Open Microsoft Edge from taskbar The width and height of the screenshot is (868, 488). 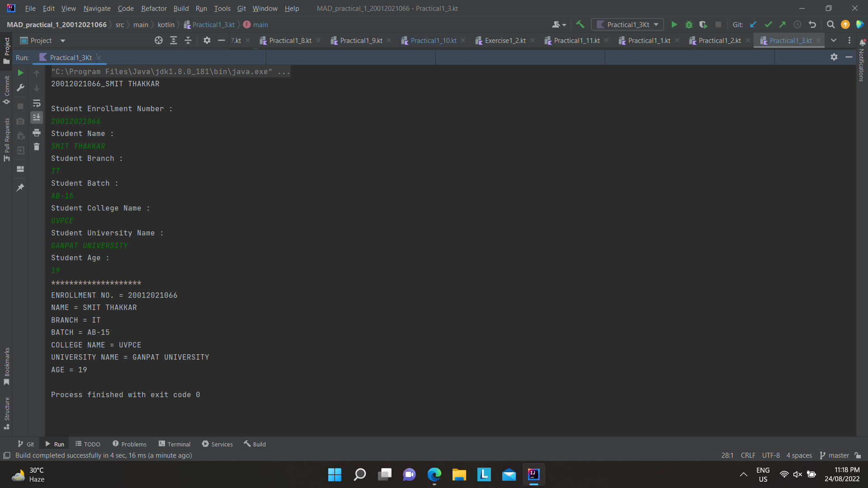pos(434,475)
